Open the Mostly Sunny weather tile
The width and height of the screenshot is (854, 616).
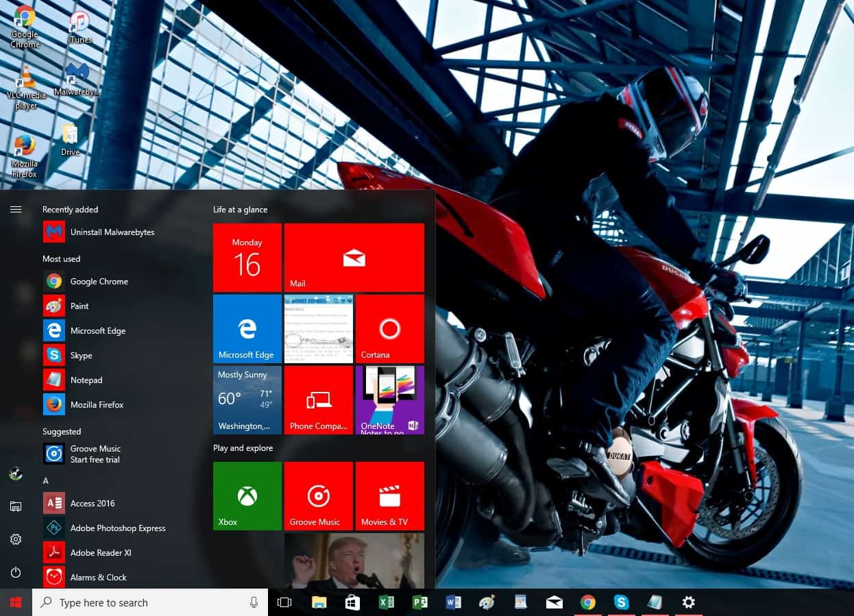247,400
